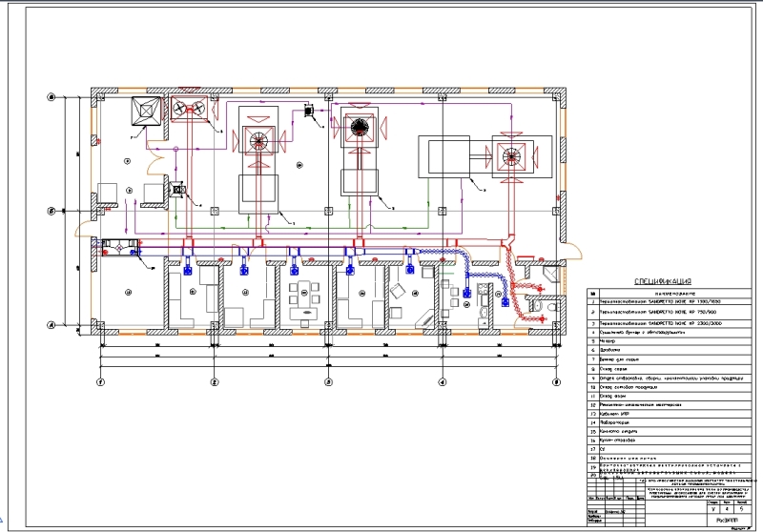Click the title block sheet number cell '4'

(727, 509)
